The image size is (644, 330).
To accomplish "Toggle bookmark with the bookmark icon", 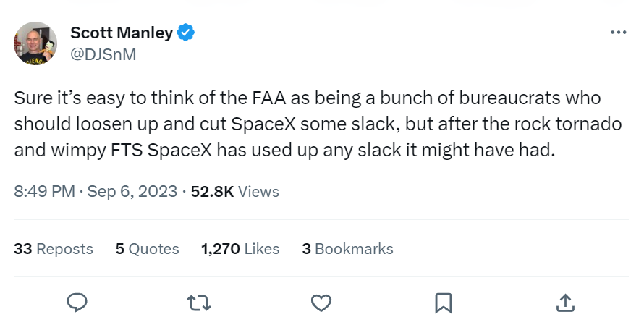I will [x=444, y=302].
